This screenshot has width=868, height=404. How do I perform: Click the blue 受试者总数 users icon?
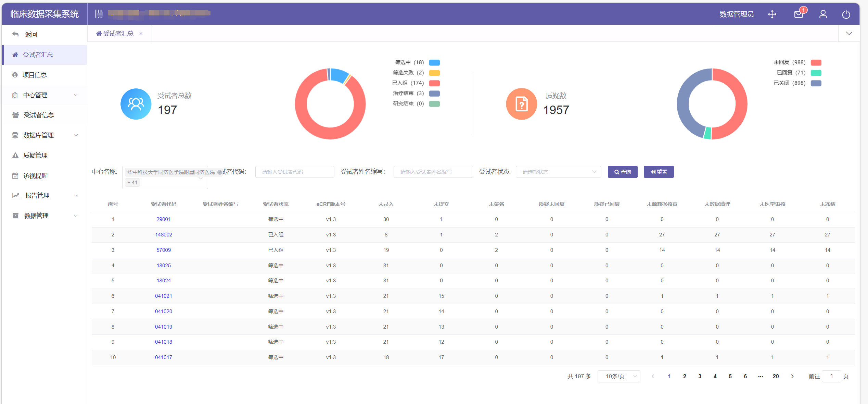click(136, 104)
